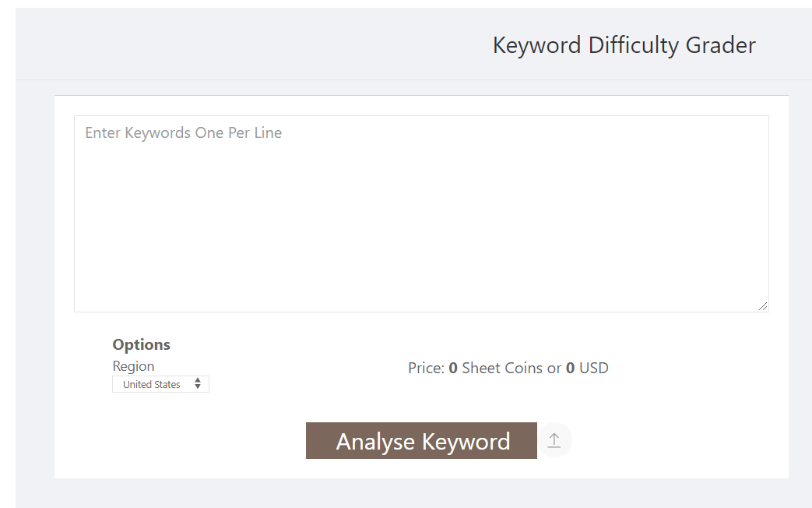The width and height of the screenshot is (812, 508).
Task: Expand the United States region selector
Action: point(160,383)
